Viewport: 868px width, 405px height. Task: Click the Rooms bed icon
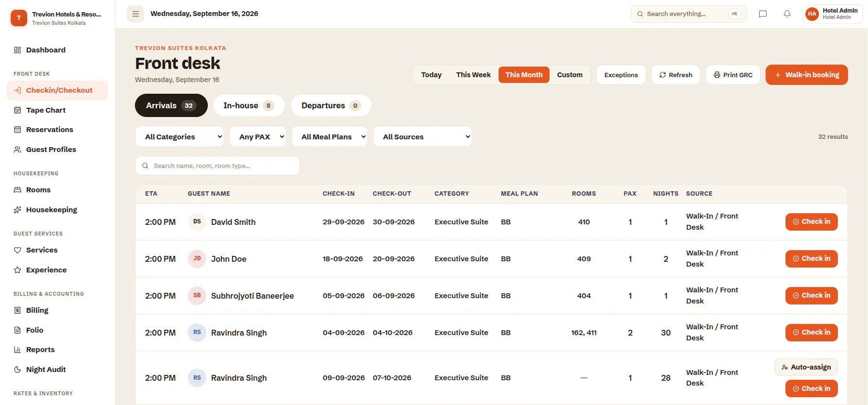(17, 190)
